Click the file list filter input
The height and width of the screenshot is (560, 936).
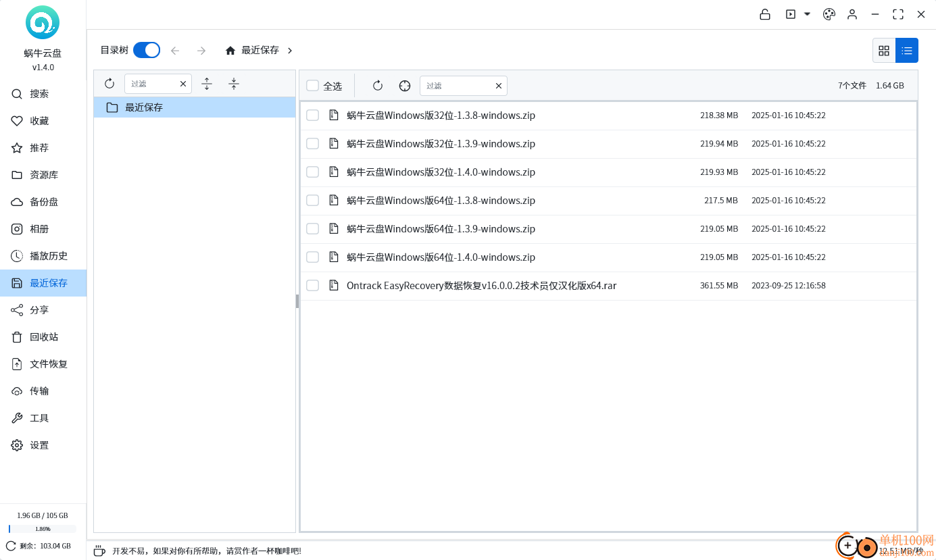[x=457, y=86]
